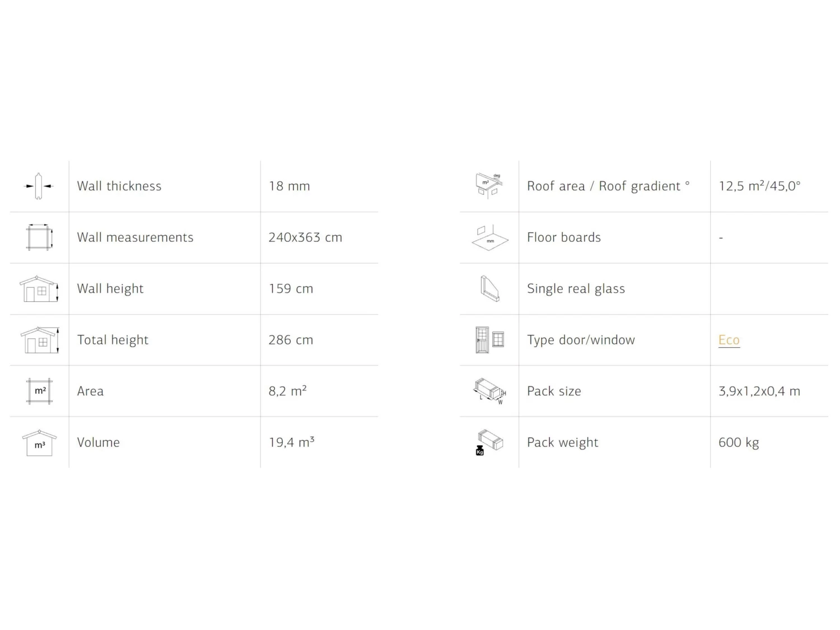Click the door and window type icon
This screenshot has height=630, width=840.
pyautogui.click(x=490, y=340)
